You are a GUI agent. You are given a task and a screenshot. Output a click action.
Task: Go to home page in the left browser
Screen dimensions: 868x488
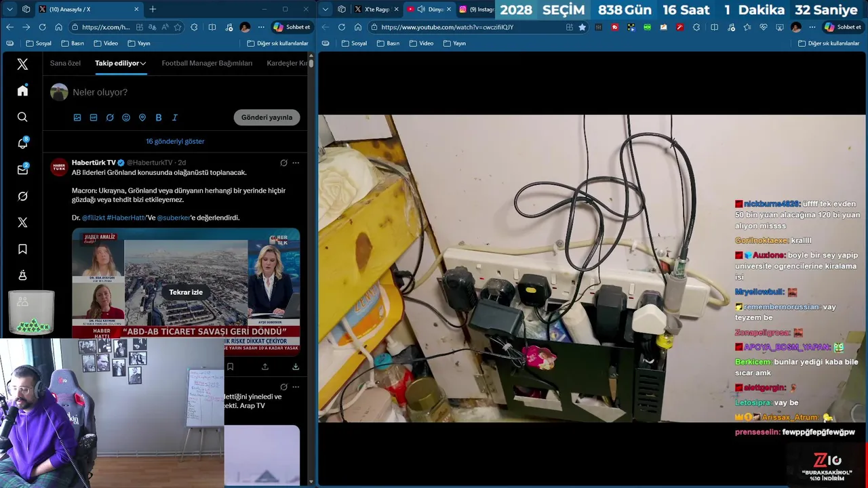pyautogui.click(x=59, y=27)
